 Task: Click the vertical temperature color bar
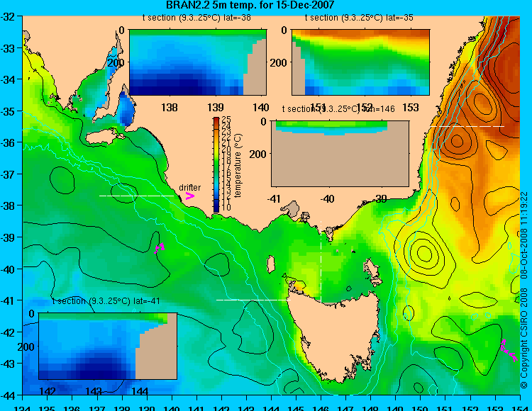[x=216, y=164]
